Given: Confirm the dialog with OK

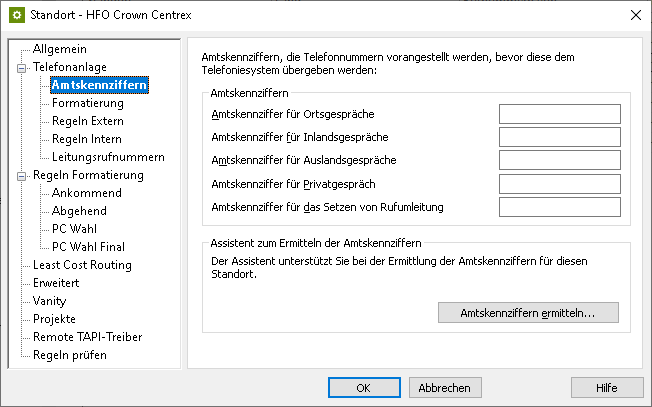Looking at the screenshot, I should 364,387.
